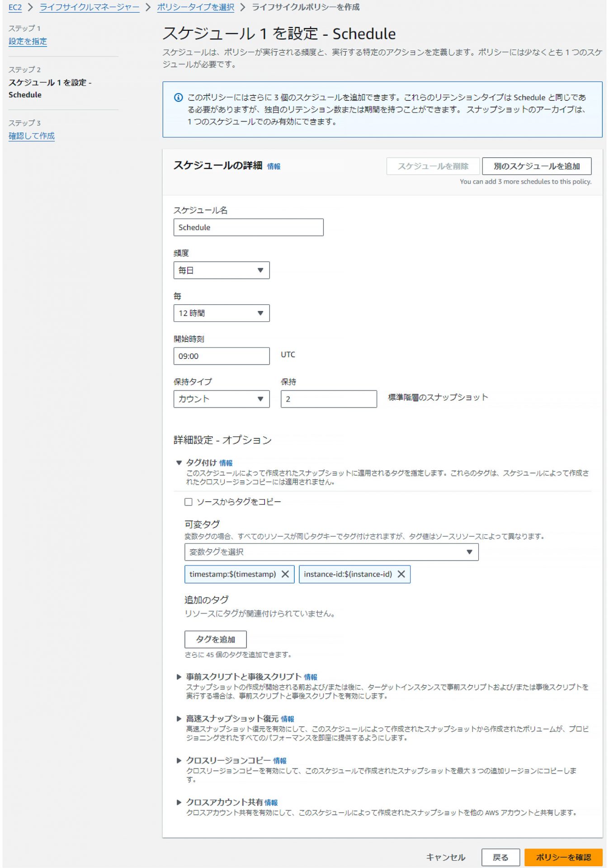Click 情報 link beside クロスリージョンコピー
Viewport: 609px width, 868px height.
click(280, 761)
